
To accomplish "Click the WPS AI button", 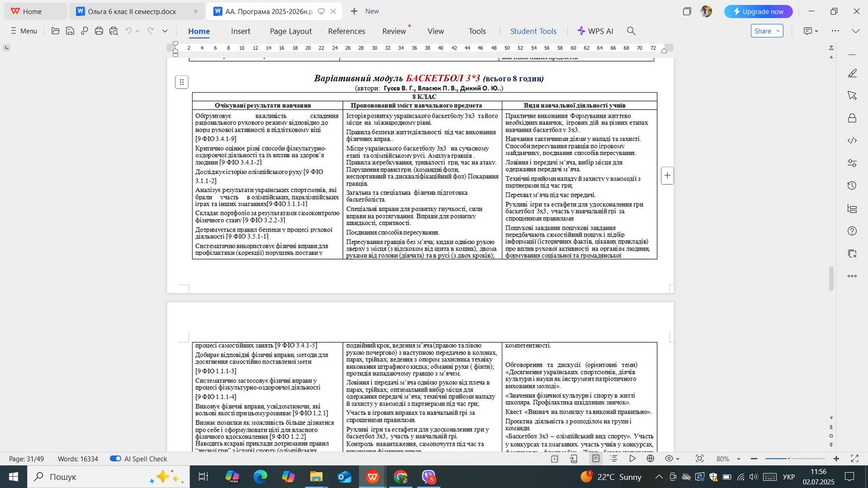I will click(595, 31).
